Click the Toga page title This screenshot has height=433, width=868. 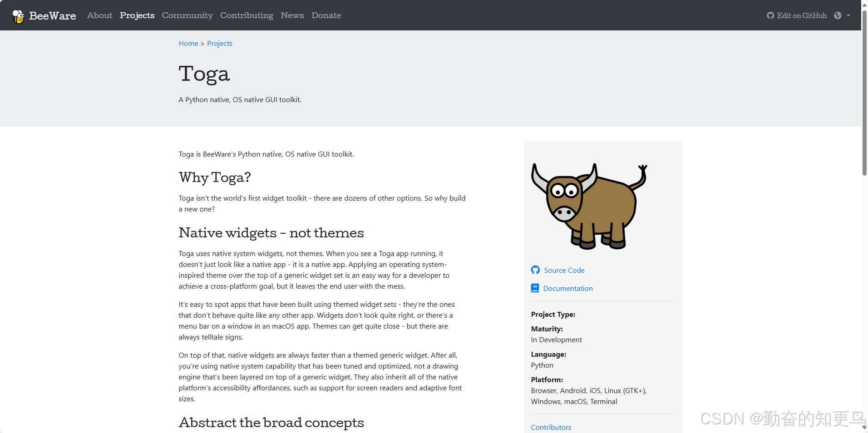click(x=204, y=74)
